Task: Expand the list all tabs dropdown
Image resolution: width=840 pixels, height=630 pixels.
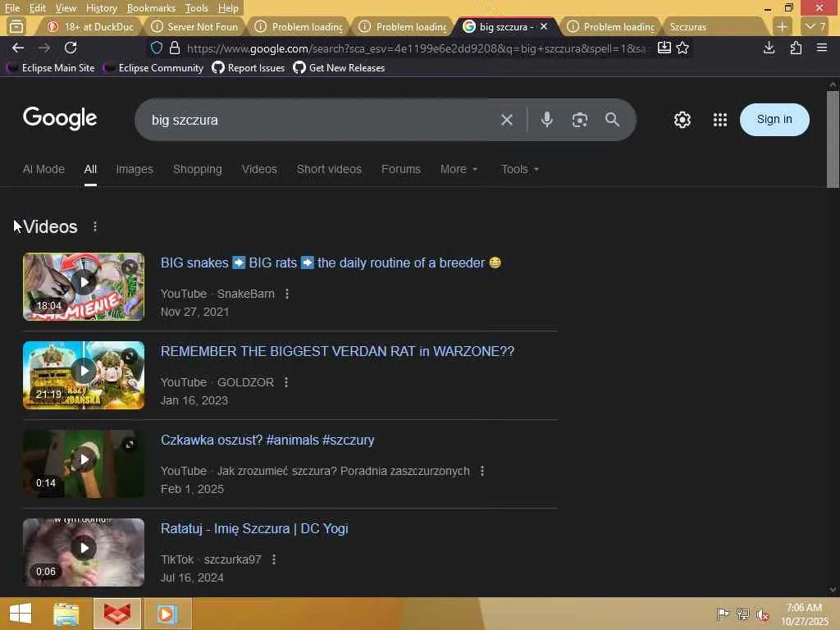Action: coord(815,26)
